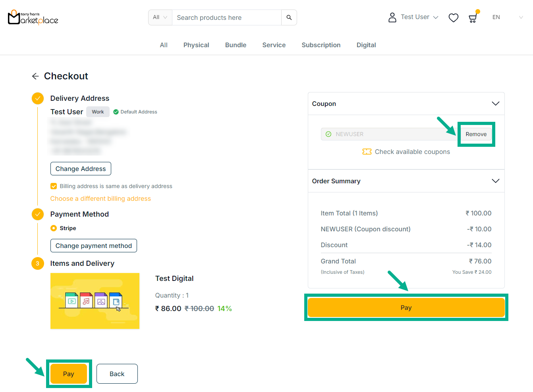The image size is (533, 392).
Task: Click the search magnifier icon
Action: 289,17
